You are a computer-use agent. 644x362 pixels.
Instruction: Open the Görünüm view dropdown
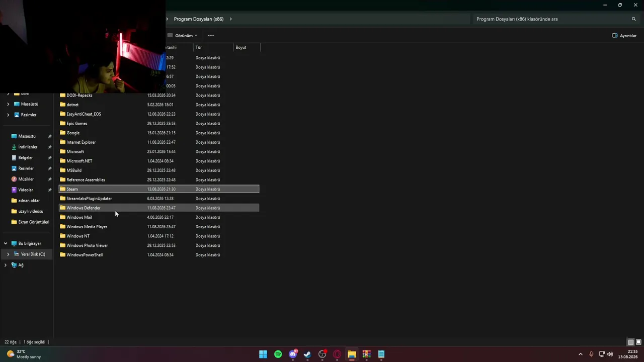click(183, 36)
